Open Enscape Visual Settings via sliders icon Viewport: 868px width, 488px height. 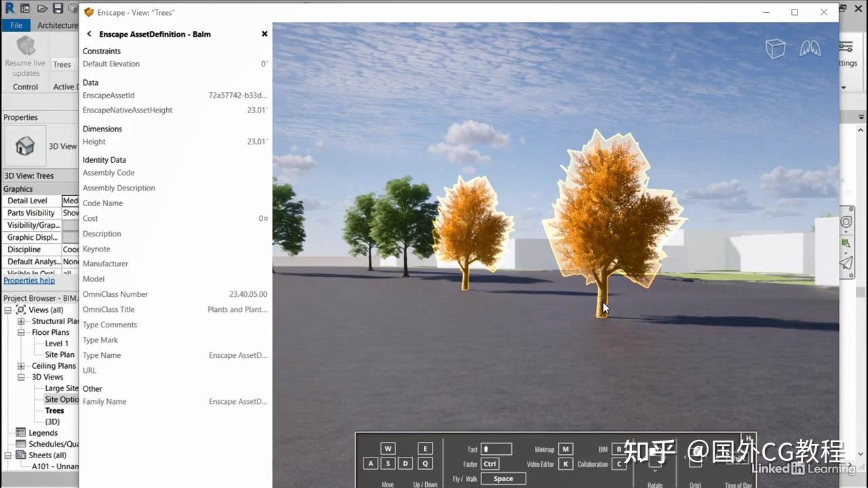click(x=846, y=46)
